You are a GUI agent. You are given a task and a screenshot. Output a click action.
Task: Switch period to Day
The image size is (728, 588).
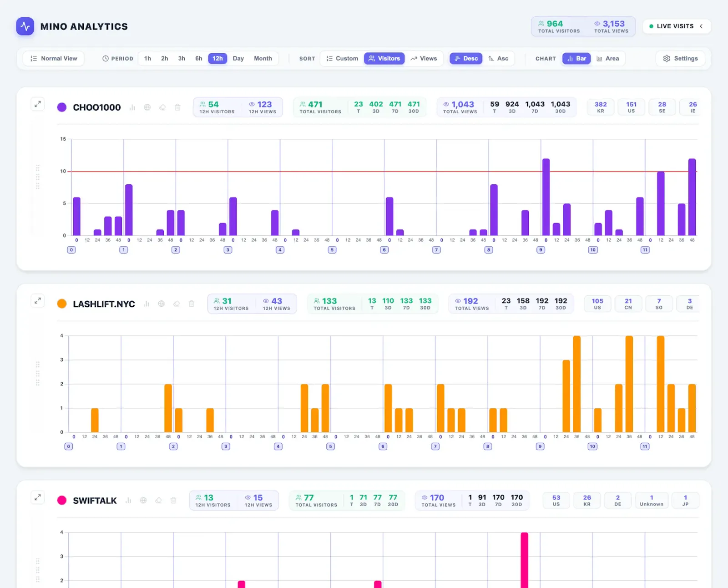tap(238, 59)
